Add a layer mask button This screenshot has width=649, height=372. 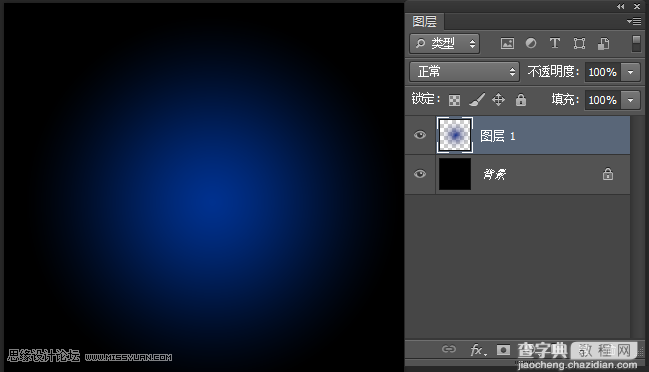point(503,350)
